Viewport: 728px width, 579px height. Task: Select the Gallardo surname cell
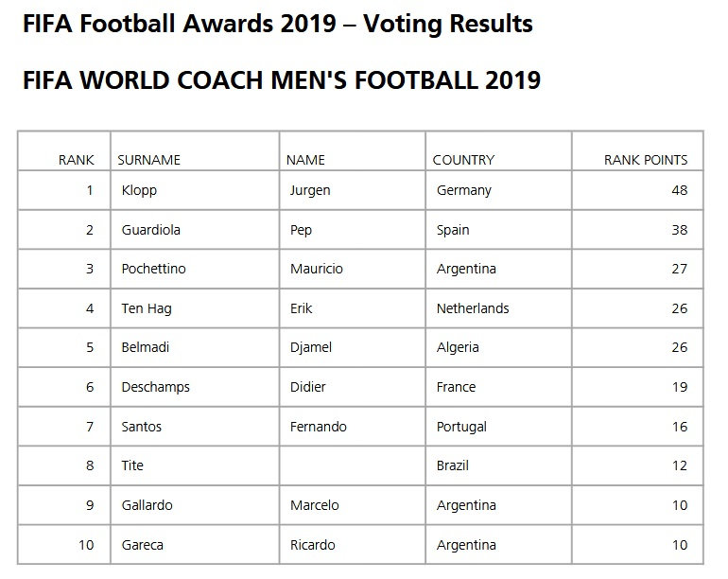pyautogui.click(x=147, y=505)
